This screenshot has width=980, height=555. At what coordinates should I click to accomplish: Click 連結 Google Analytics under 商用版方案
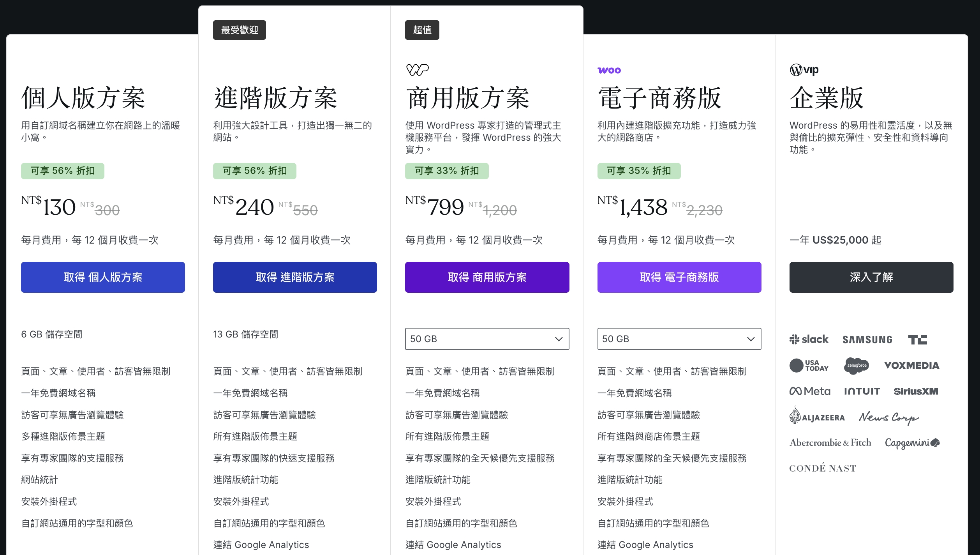(x=453, y=545)
